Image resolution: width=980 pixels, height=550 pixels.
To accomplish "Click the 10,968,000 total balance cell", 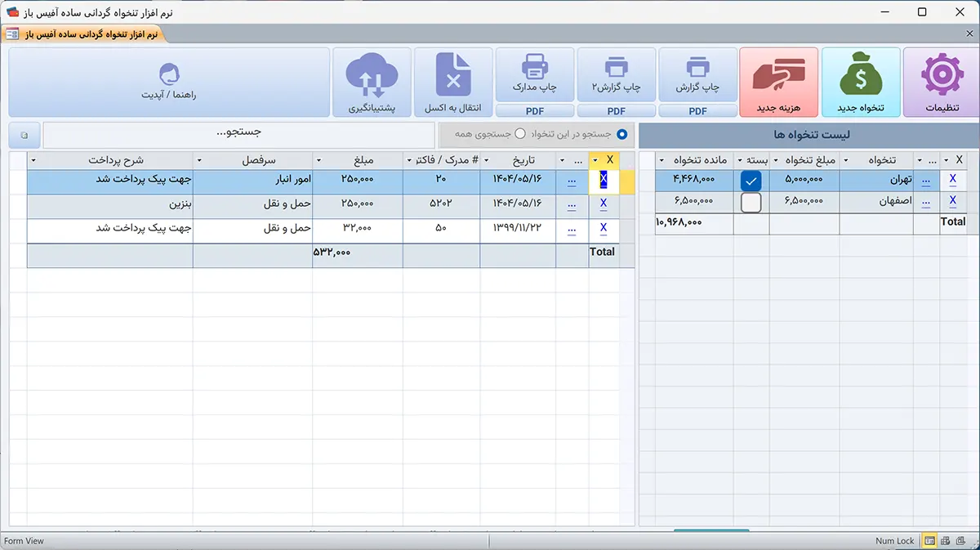I will [x=694, y=223].
